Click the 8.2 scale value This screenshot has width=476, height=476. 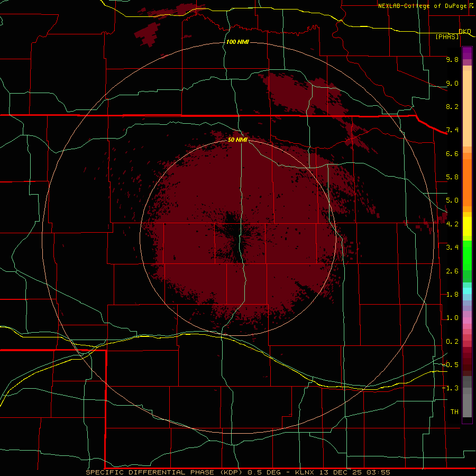(452, 106)
